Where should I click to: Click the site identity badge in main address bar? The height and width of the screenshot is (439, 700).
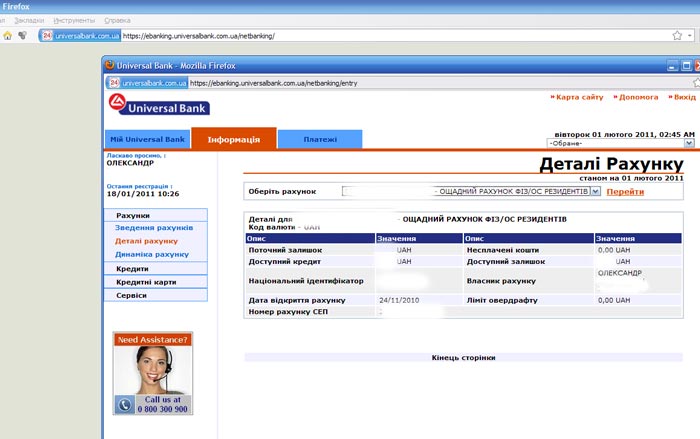[80, 36]
